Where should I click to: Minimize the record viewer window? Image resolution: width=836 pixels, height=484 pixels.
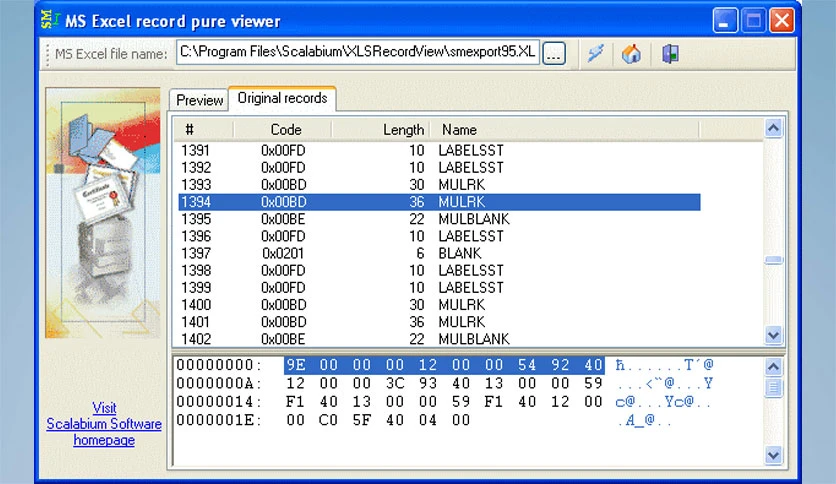(x=725, y=21)
